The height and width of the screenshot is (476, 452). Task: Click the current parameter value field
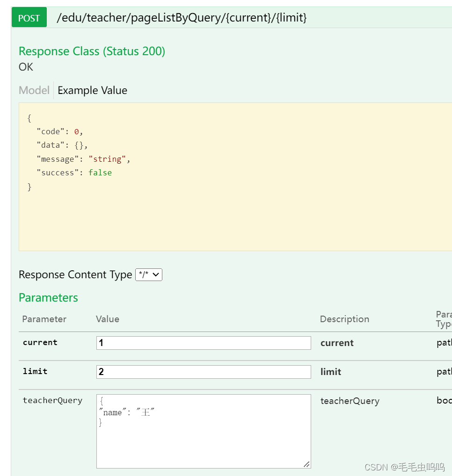click(x=204, y=343)
